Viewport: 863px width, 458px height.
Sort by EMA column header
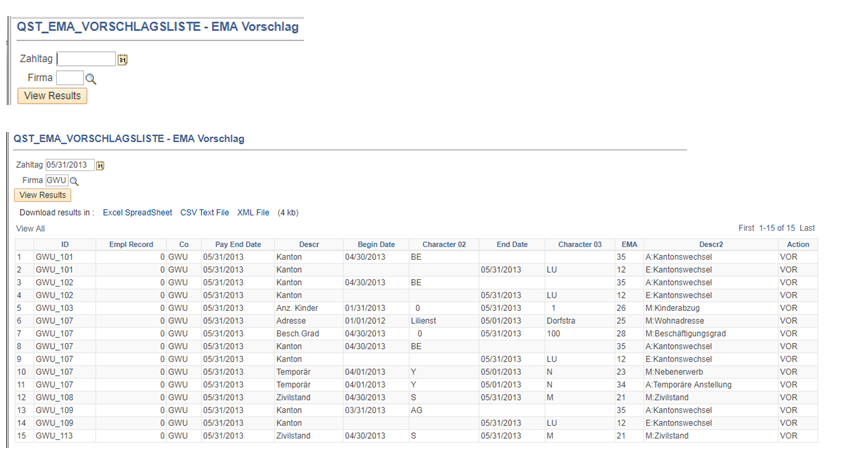[x=630, y=244]
